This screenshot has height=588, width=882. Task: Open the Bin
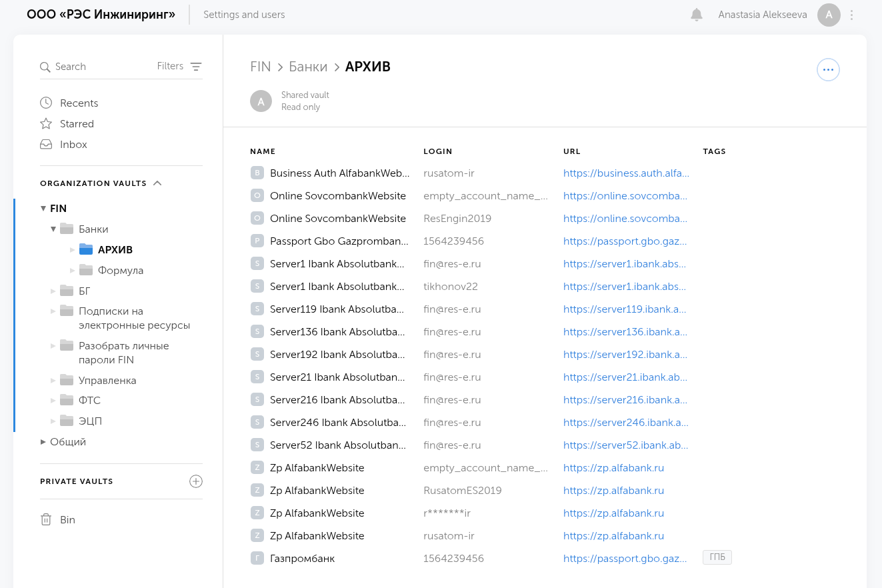[x=67, y=520]
